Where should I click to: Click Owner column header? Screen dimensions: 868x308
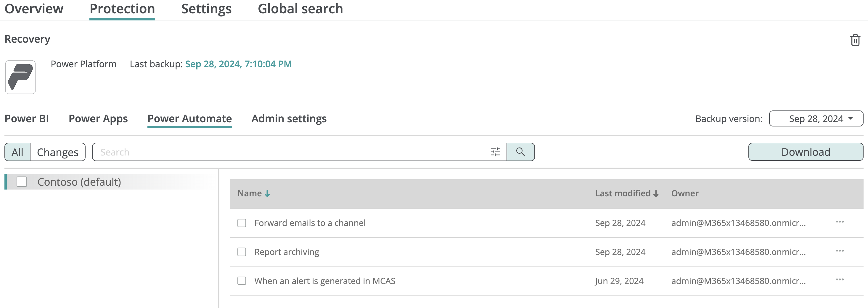click(685, 193)
